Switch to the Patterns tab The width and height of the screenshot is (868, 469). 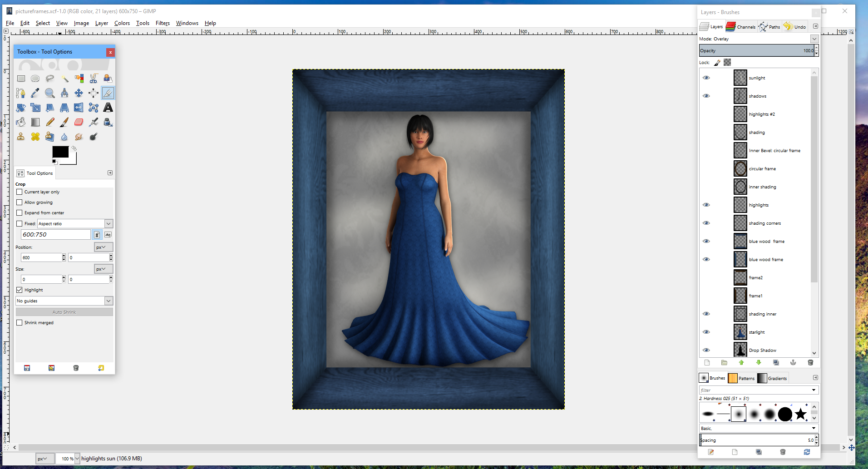pyautogui.click(x=742, y=378)
